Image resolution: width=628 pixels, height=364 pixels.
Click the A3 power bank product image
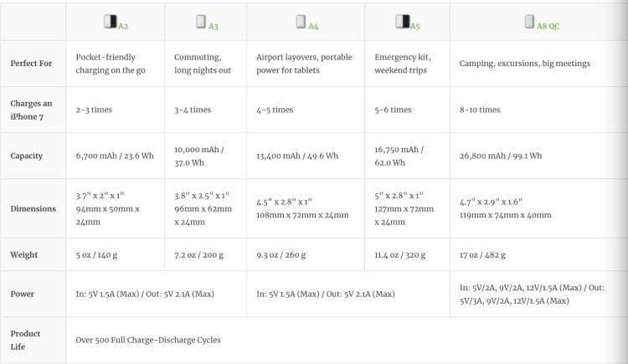click(201, 22)
